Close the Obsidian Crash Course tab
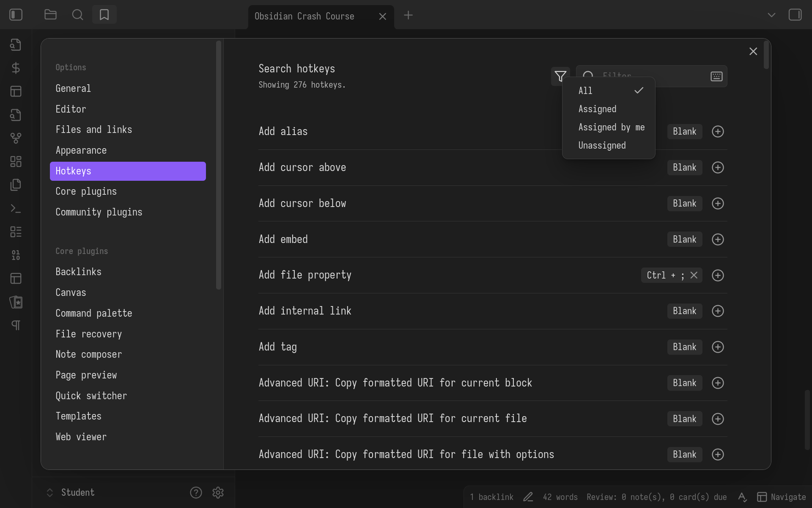 pyautogui.click(x=383, y=17)
